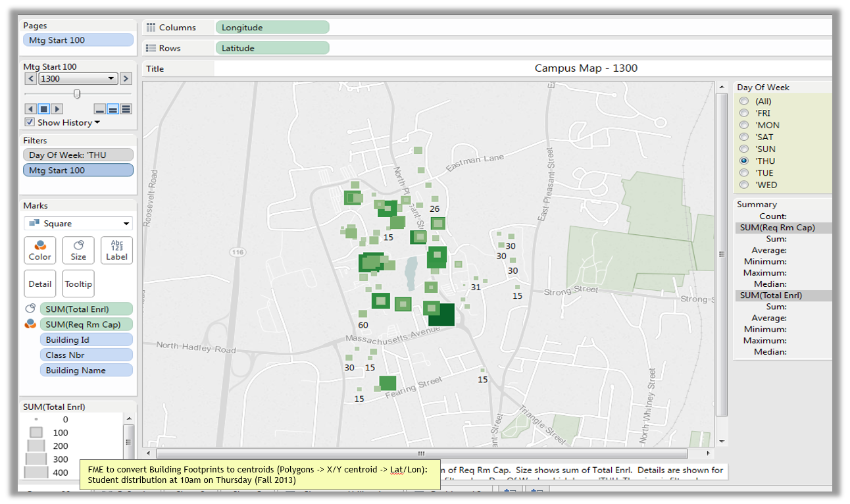Select 'WED day of week

click(744, 185)
